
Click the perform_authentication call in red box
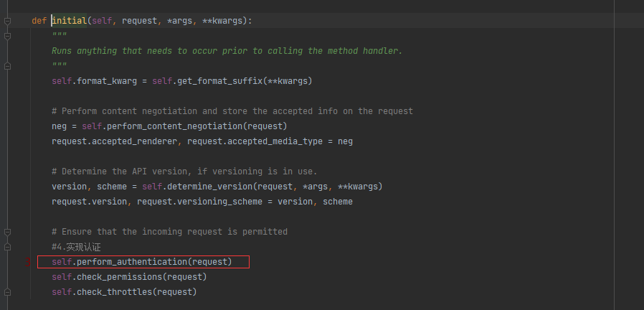pos(142,262)
